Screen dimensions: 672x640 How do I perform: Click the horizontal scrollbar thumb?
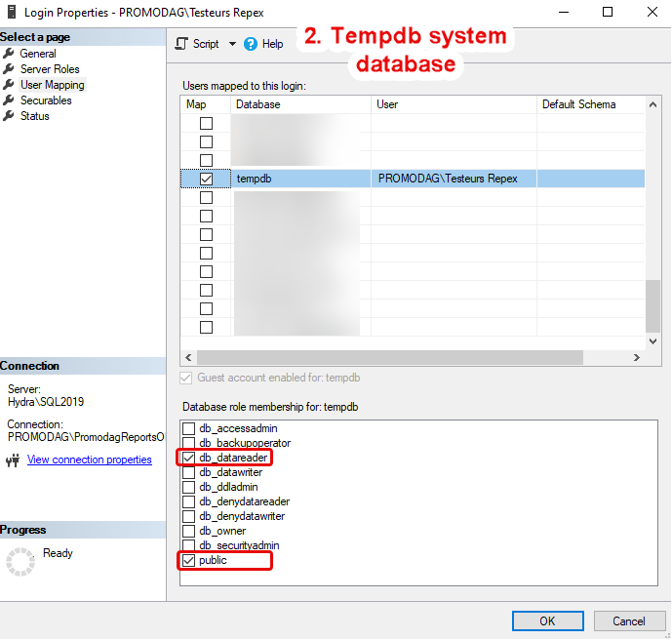click(x=389, y=357)
